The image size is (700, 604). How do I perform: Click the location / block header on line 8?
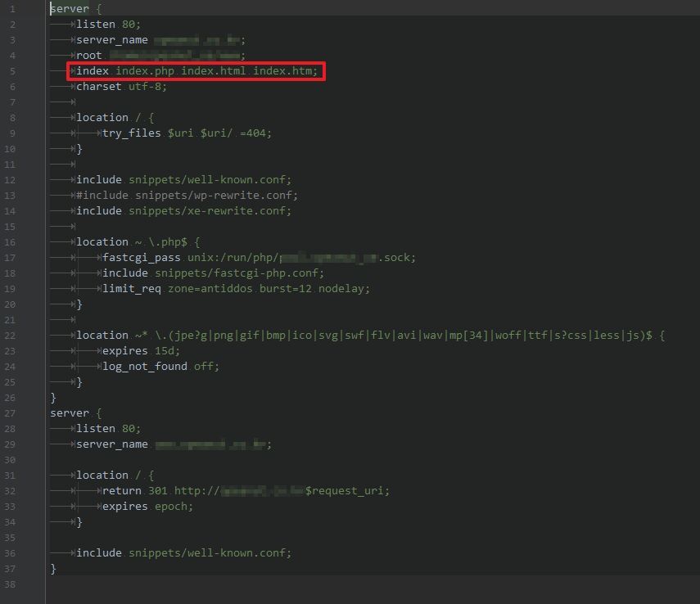point(115,117)
